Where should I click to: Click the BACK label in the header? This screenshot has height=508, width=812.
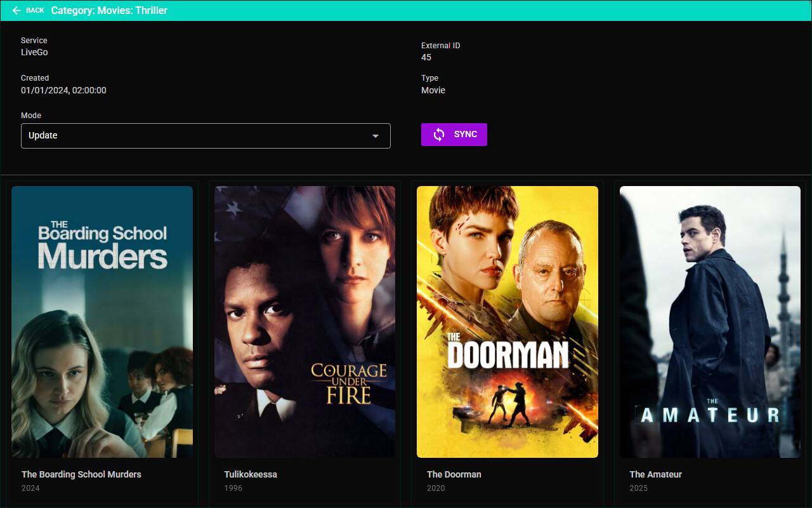[35, 11]
